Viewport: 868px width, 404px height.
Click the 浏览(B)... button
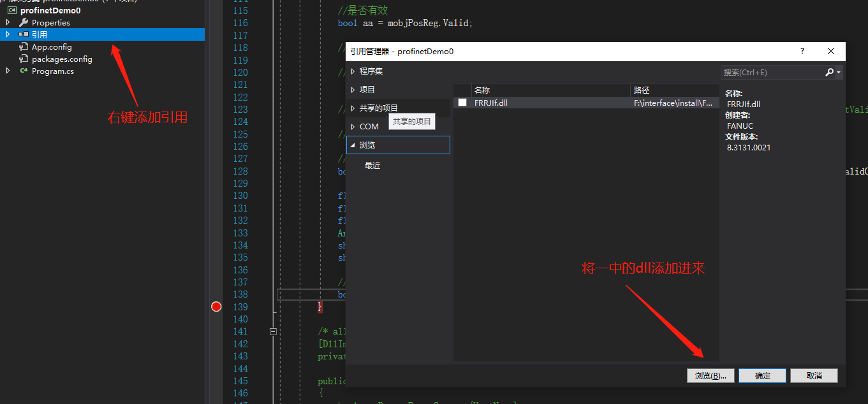(x=710, y=376)
